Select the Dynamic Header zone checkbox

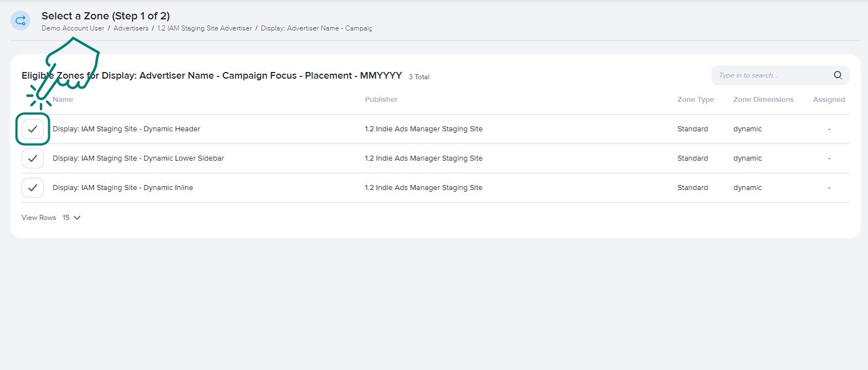(33, 129)
